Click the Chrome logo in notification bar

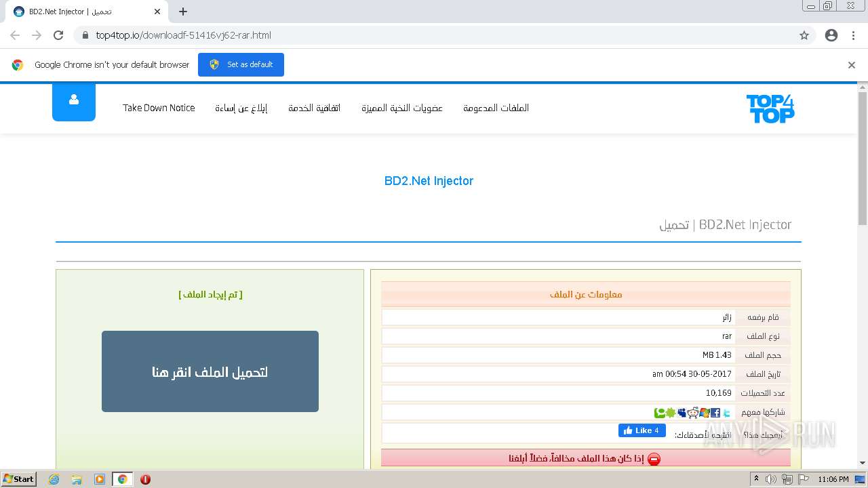point(18,65)
